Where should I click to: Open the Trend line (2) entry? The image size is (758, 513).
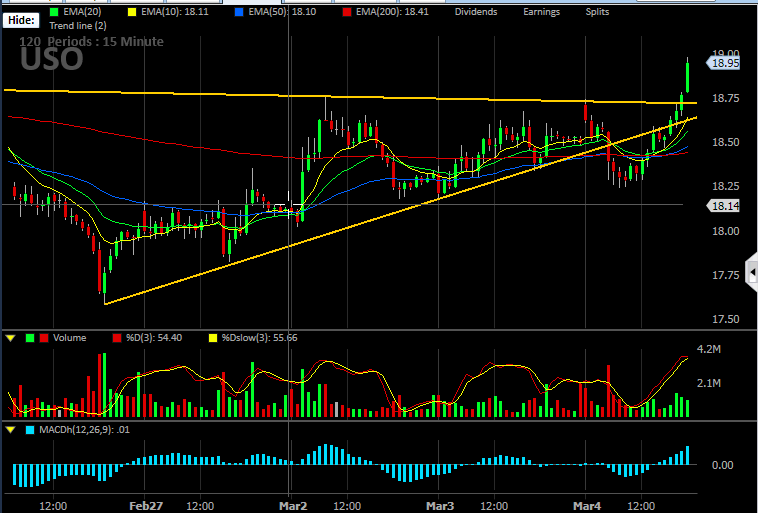[x=78, y=26]
